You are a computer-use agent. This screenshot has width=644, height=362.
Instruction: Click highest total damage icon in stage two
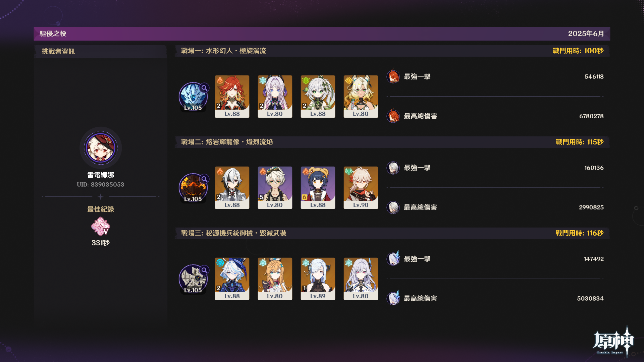point(393,207)
